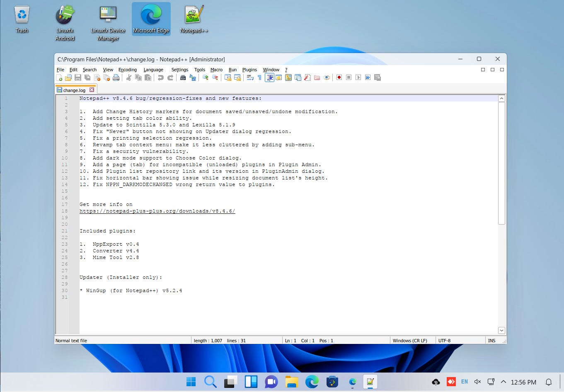Viewport: 564px width, 392px height.
Task: Follow the notepad-plus-plus.org downloads link
Action: tap(157, 211)
